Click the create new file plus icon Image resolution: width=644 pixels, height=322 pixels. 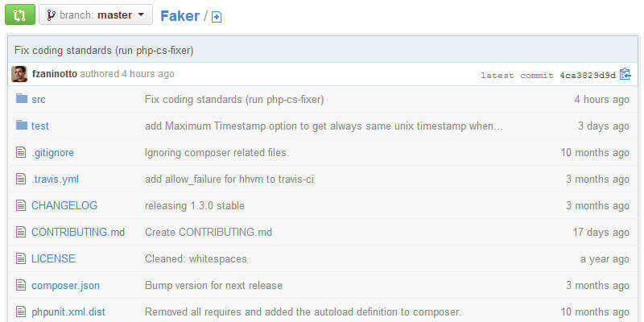tap(217, 17)
